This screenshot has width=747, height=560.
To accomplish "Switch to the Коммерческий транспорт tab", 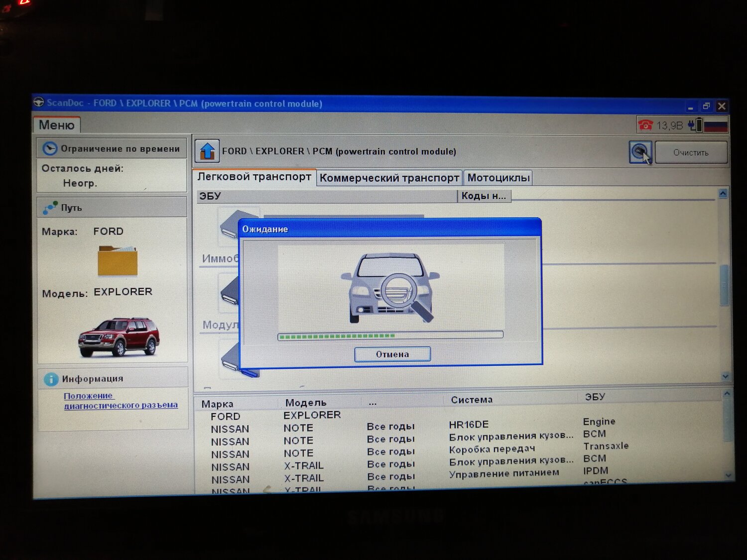I will pos(389,178).
